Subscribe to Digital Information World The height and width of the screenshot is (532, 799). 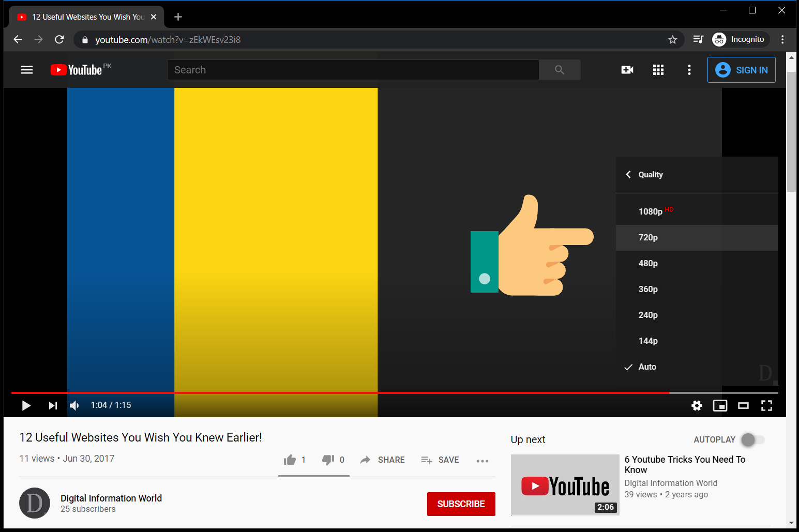click(461, 504)
